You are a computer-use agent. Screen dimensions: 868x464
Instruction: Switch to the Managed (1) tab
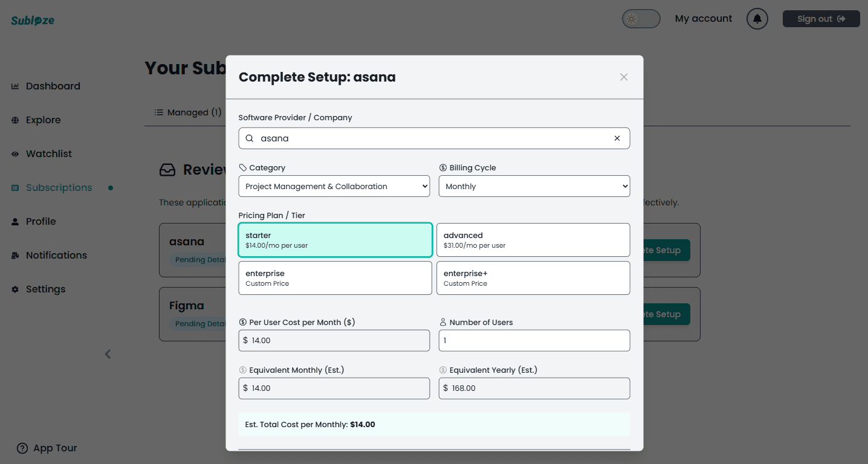[187, 112]
